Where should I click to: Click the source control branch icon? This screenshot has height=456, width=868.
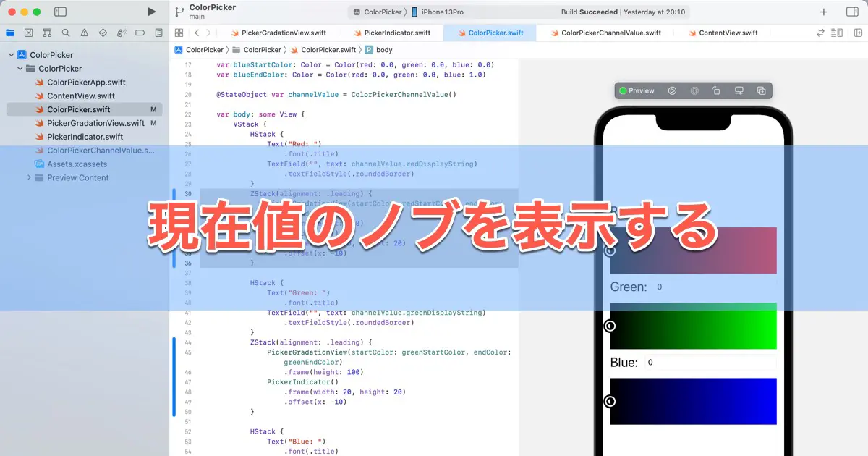pyautogui.click(x=179, y=12)
